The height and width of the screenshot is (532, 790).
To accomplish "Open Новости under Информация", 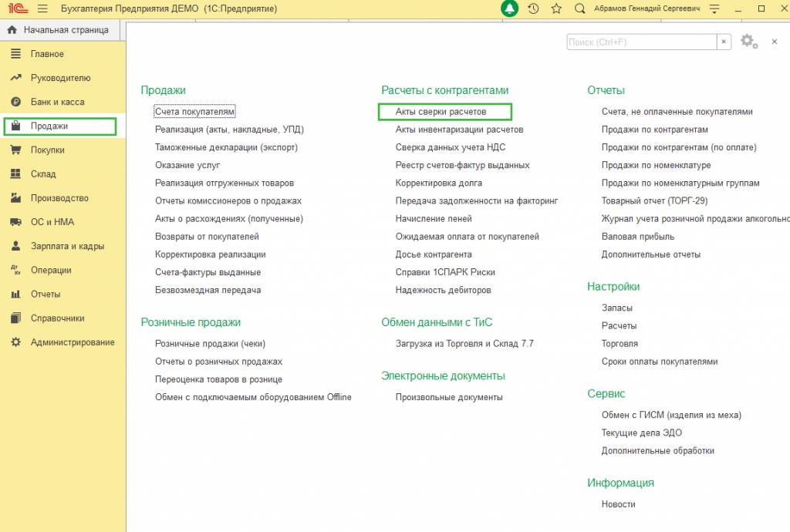I will point(618,504).
